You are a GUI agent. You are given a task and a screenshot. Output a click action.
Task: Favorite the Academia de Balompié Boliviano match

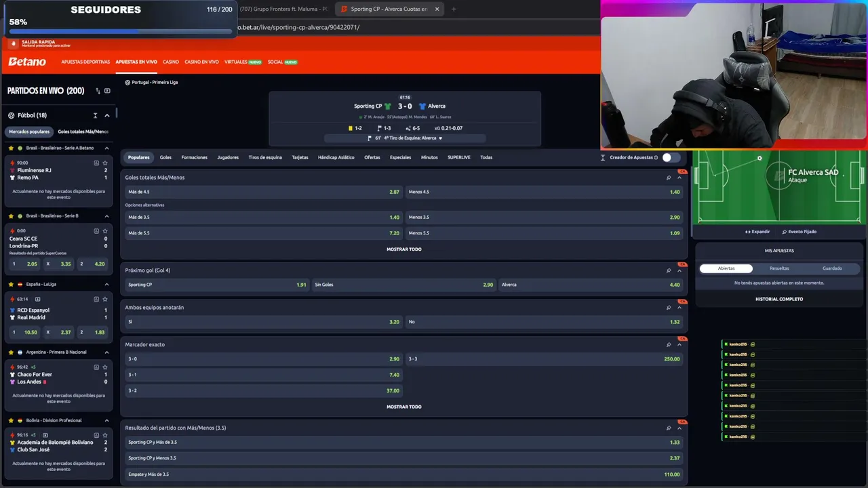tap(105, 434)
